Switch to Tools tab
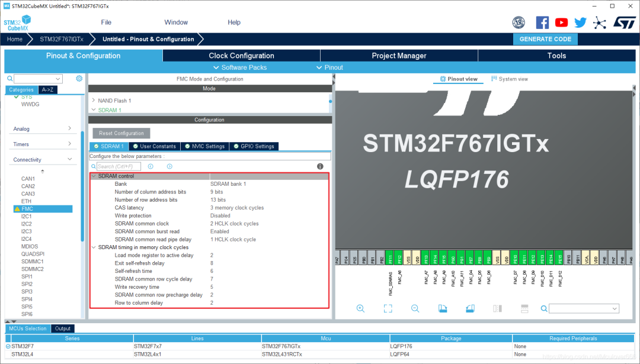The height and width of the screenshot is (364, 640). [556, 56]
